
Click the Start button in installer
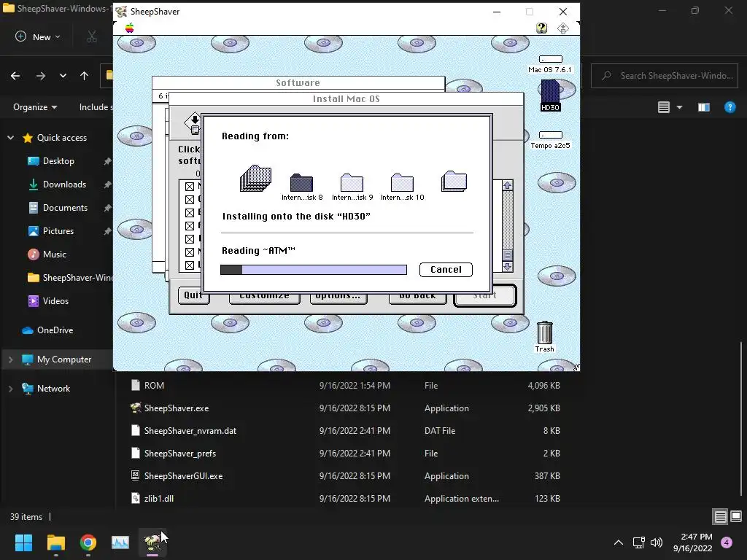click(485, 296)
